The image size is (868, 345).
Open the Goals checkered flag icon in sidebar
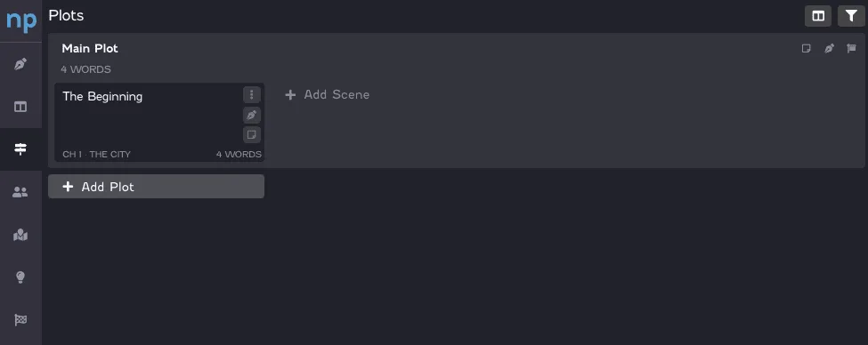tap(20, 319)
